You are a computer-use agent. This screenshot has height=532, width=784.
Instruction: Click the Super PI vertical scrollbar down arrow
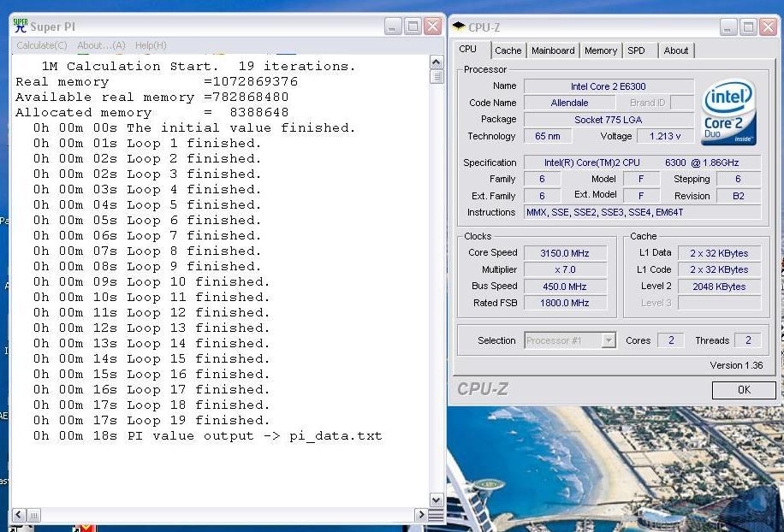click(x=436, y=500)
